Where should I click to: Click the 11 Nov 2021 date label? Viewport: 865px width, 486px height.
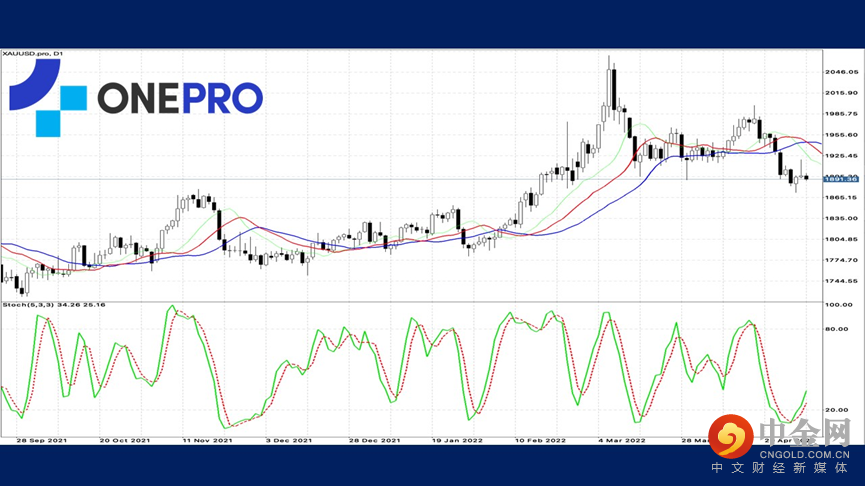click(207, 440)
